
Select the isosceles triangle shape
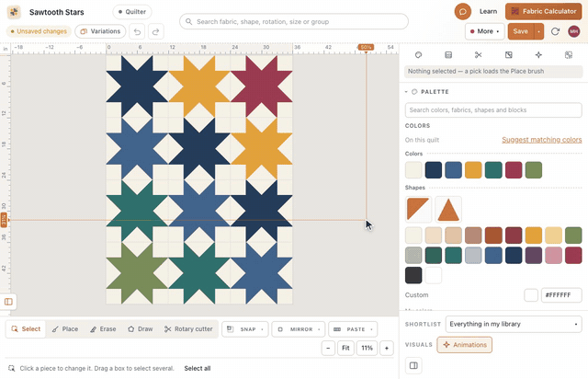448,209
